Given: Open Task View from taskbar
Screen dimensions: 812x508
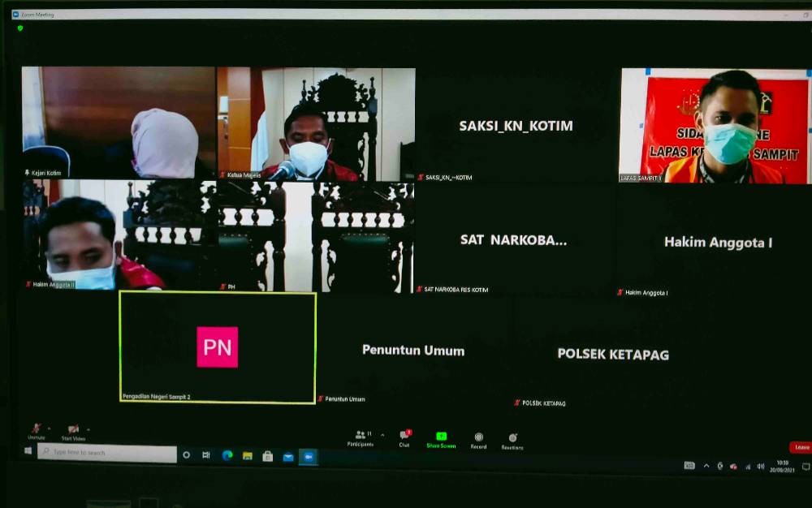Looking at the screenshot, I should (206, 455).
